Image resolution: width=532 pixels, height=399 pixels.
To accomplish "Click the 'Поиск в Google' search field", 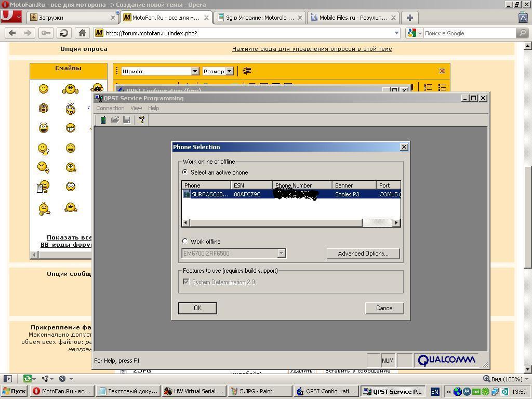I will point(470,33).
